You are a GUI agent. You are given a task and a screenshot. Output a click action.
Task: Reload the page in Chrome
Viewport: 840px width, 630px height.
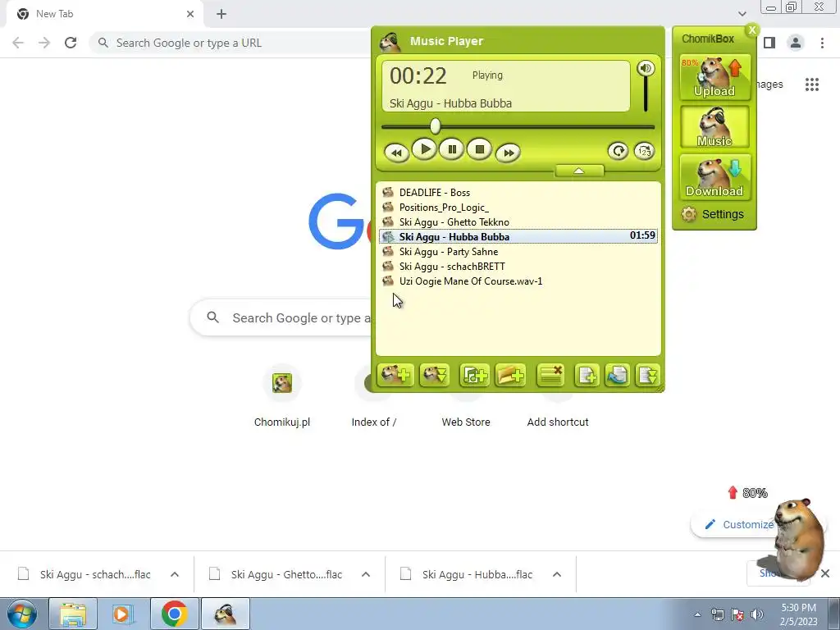coord(71,43)
